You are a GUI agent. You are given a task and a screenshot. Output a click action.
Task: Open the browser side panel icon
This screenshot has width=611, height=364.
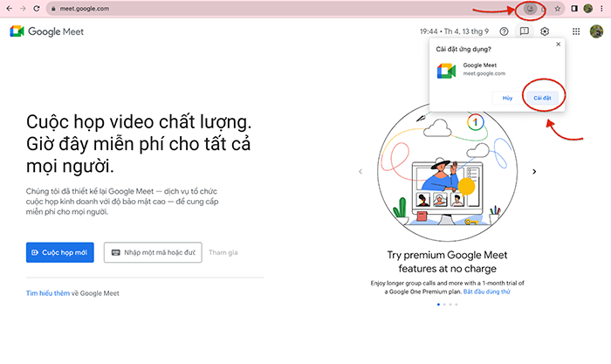(x=574, y=9)
